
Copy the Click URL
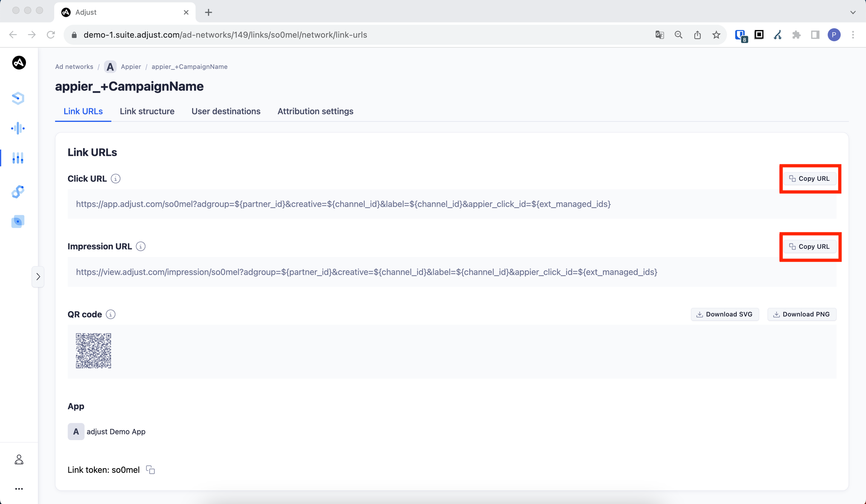tap(810, 179)
